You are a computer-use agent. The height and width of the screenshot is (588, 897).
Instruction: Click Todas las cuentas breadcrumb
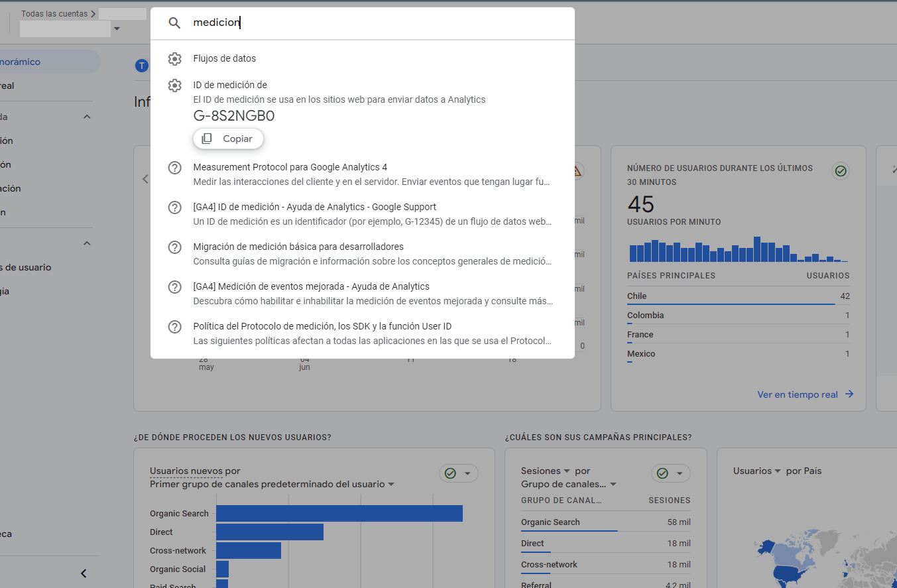(54, 13)
